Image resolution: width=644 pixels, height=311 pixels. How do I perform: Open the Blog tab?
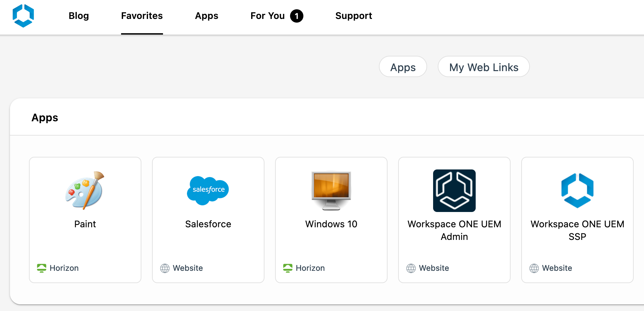79,16
